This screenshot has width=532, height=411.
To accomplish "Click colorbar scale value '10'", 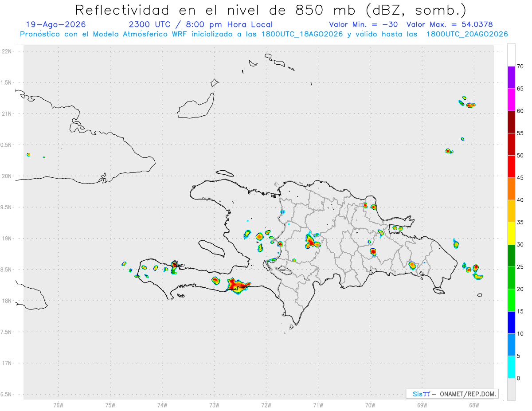I will 520,334.
